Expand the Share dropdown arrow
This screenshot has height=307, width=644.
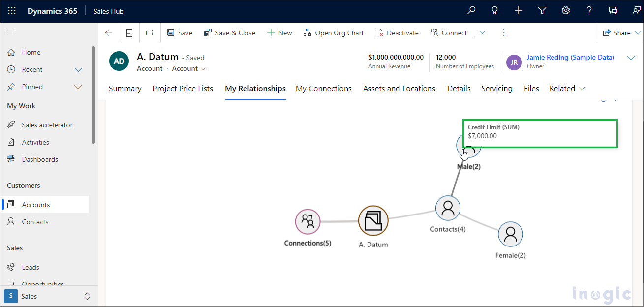tap(639, 33)
